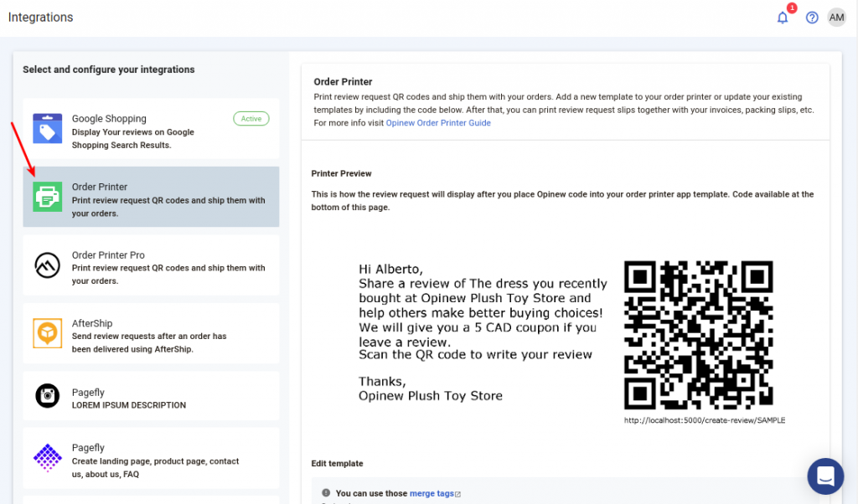Click 'Send review requests after an order has' text
Screen dimensions: 858x504
(x=149, y=337)
